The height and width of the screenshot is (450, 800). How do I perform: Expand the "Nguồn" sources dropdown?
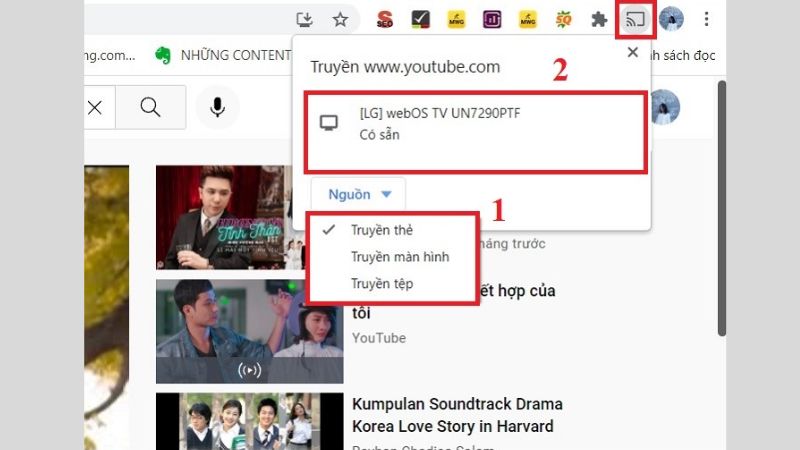pyautogui.click(x=358, y=194)
